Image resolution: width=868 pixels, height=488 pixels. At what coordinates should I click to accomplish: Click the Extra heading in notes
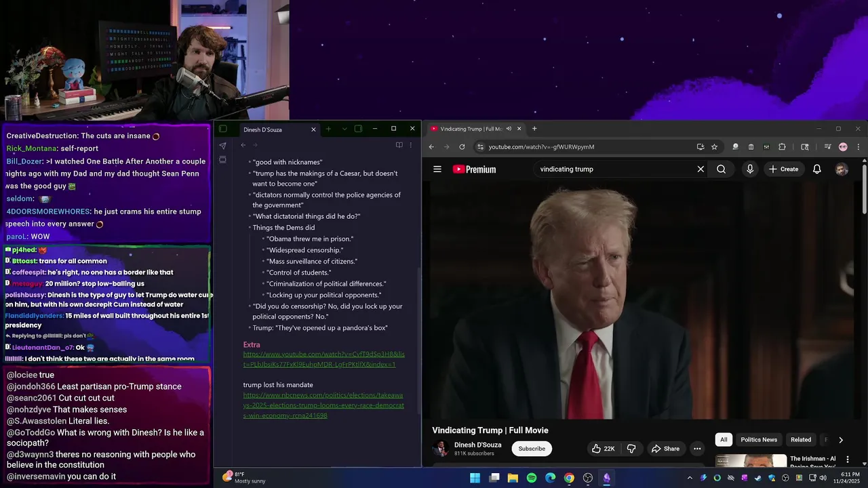252,345
